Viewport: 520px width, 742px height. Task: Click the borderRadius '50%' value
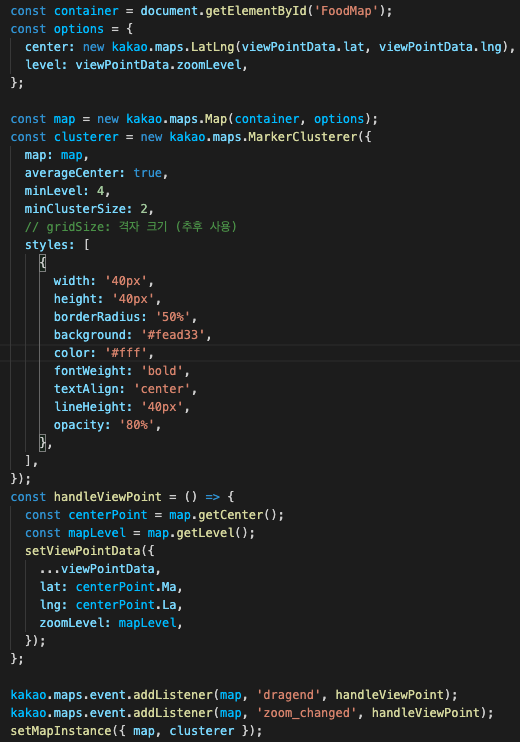[173, 317]
